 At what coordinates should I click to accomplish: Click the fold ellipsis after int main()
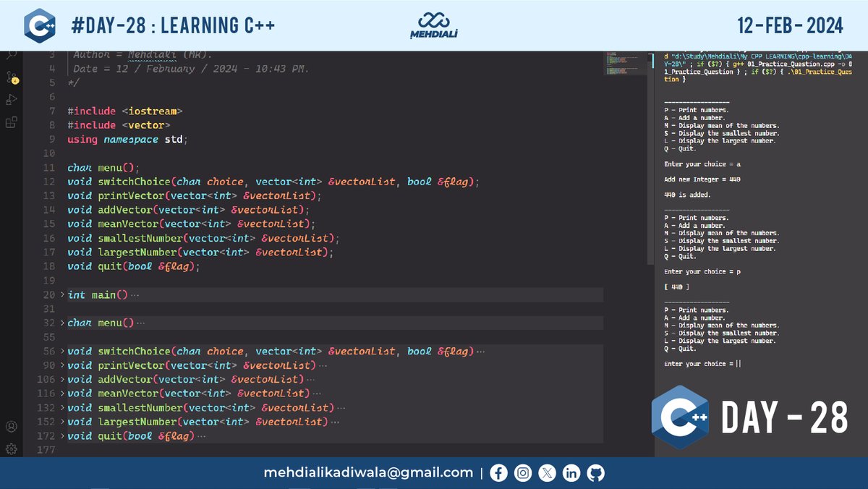(135, 295)
